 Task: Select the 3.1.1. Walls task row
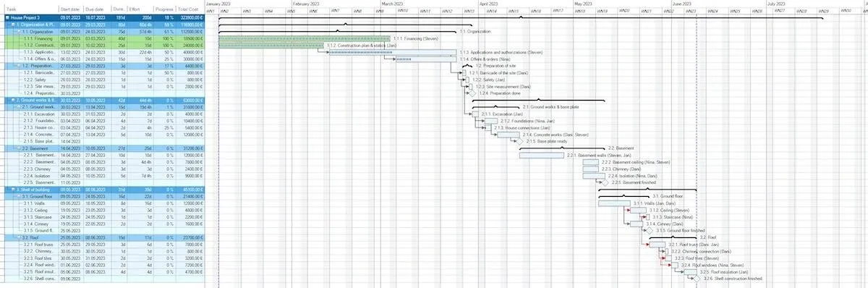(x=103, y=203)
